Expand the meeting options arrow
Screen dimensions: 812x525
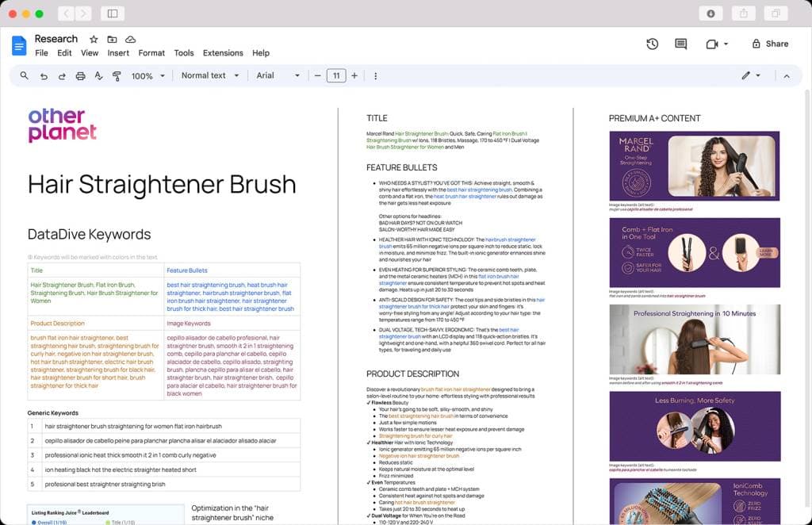pyautogui.click(x=726, y=44)
